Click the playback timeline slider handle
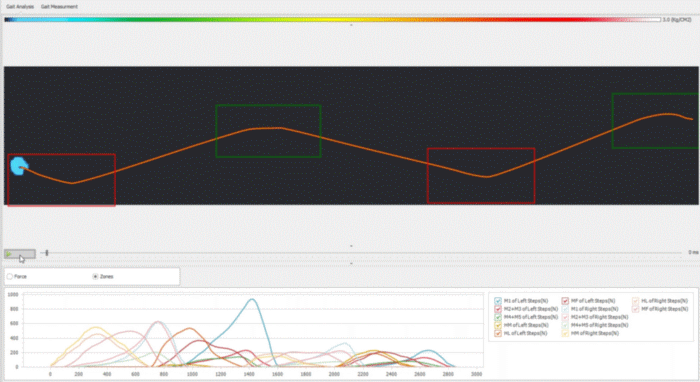The width and height of the screenshot is (700, 382). 47,253
